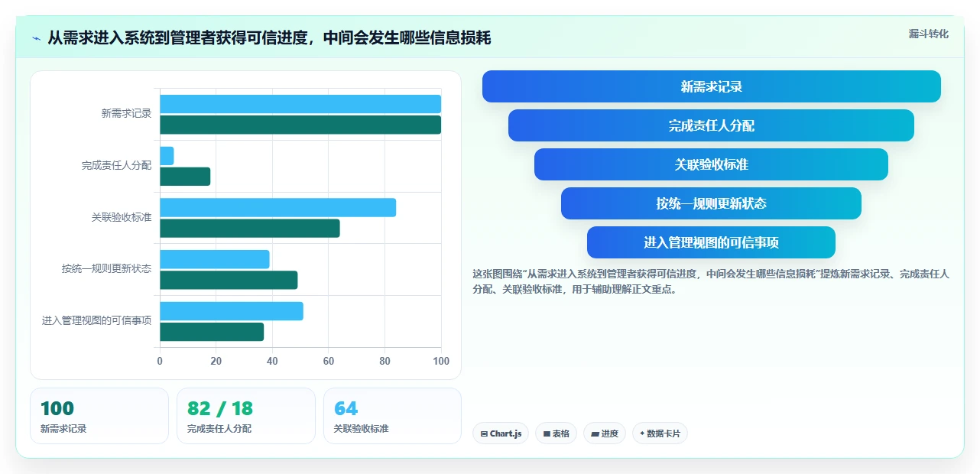The height and width of the screenshot is (474, 980).
Task: Click the 关联验收标准 funnel stage
Action: [x=711, y=164]
